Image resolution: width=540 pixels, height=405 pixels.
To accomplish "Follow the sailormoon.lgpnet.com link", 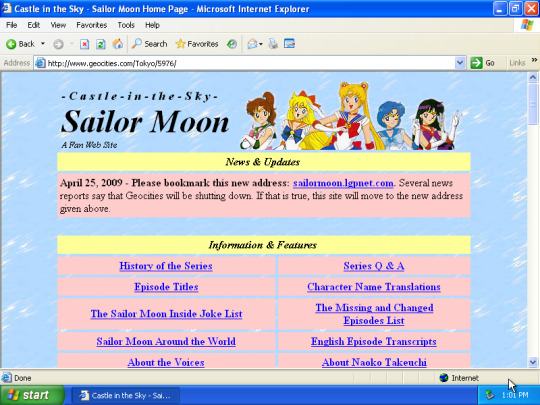I will coord(343,183).
